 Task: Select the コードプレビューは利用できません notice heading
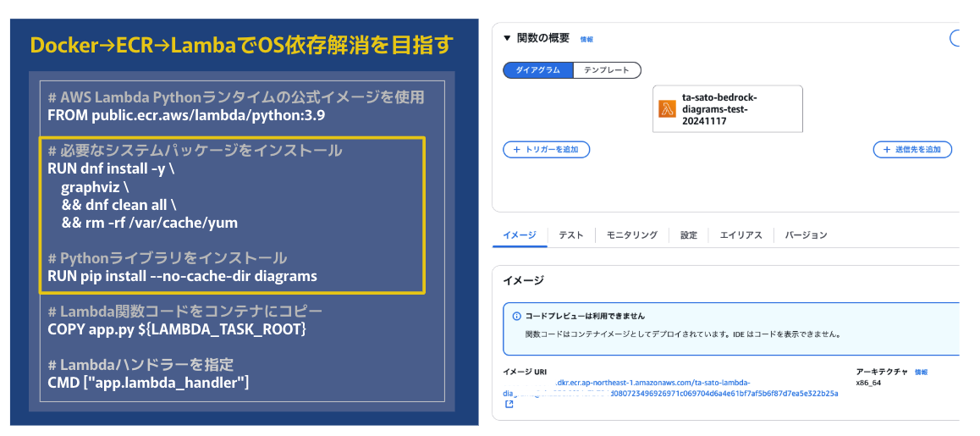(585, 316)
